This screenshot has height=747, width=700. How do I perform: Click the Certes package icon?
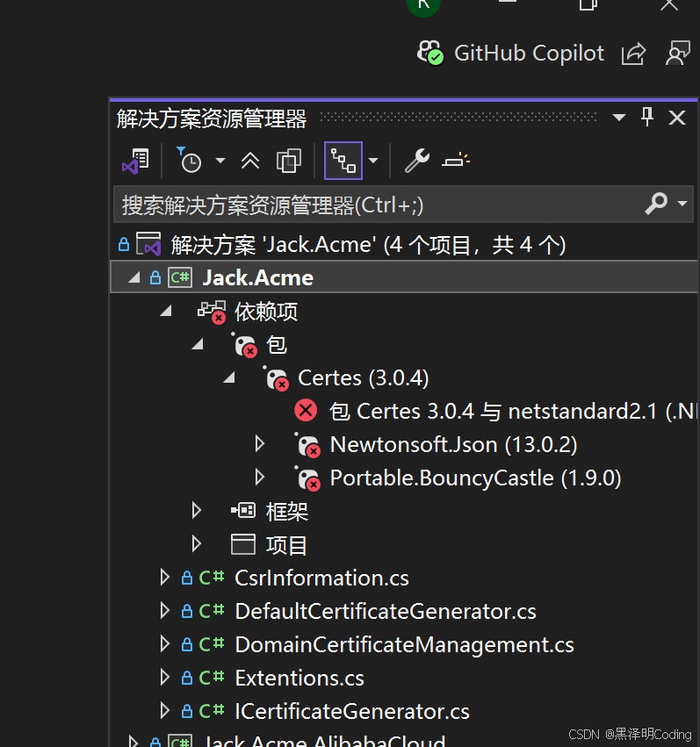coord(276,378)
